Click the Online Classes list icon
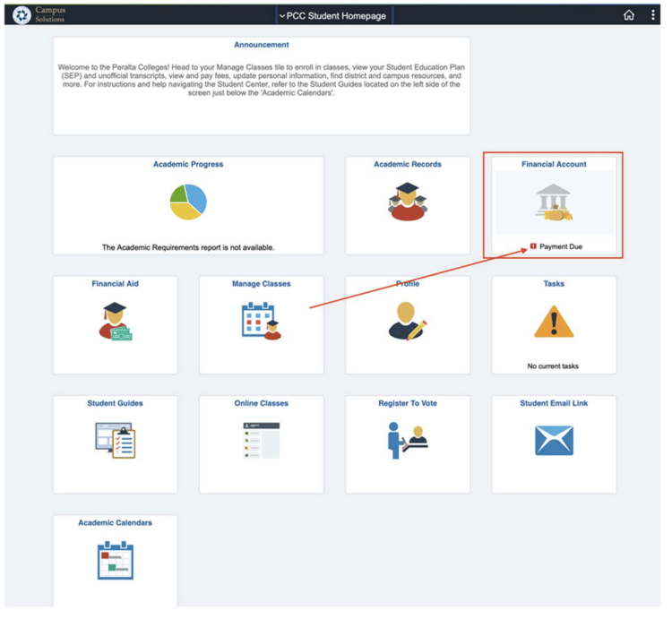The width and height of the screenshot is (672, 628). pyautogui.click(x=261, y=441)
